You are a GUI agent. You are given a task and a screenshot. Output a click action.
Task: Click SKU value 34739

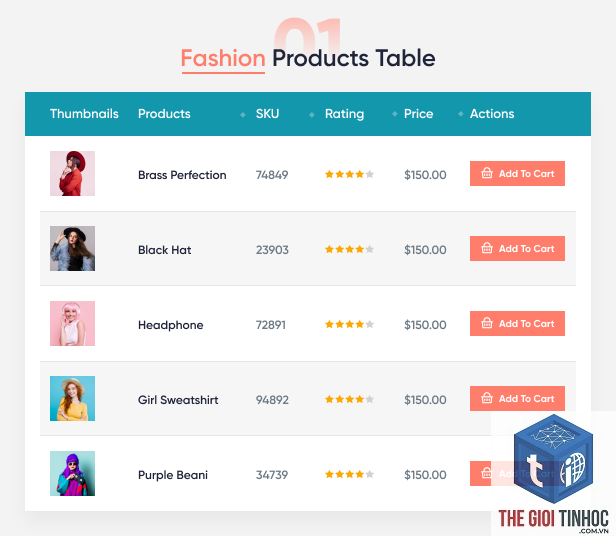coord(272,475)
